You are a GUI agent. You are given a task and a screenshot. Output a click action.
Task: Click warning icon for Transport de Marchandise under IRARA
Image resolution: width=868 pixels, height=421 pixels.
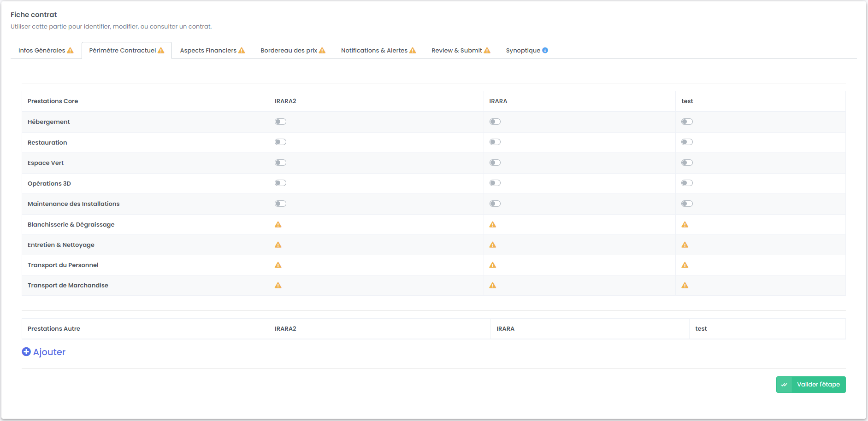pyautogui.click(x=493, y=286)
